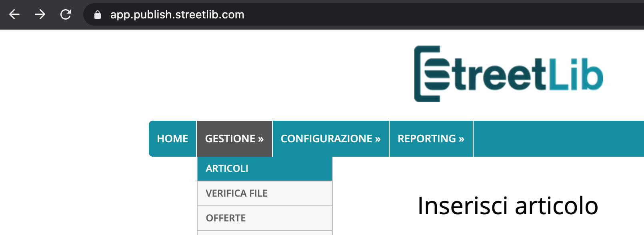Expand the CONFIGURAZIONE menu
The image size is (644, 235).
point(331,139)
